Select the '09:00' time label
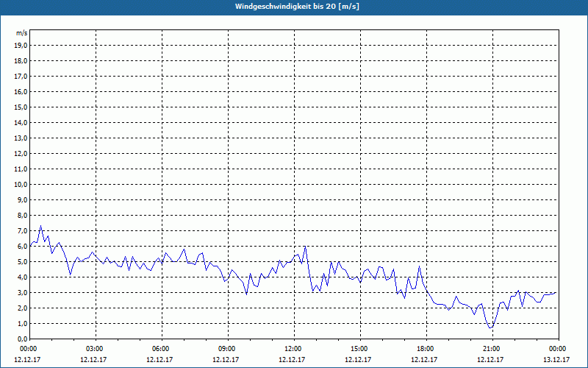This screenshot has height=368, width=588. click(x=227, y=349)
